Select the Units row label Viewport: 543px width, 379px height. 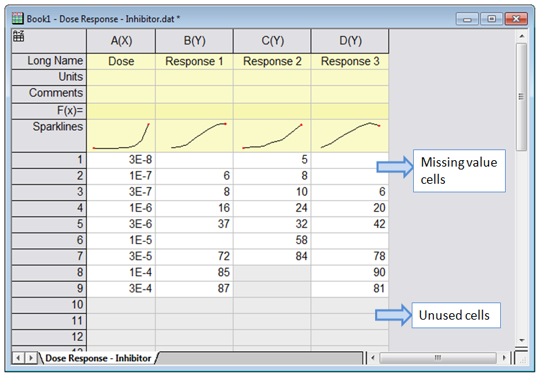click(x=49, y=77)
